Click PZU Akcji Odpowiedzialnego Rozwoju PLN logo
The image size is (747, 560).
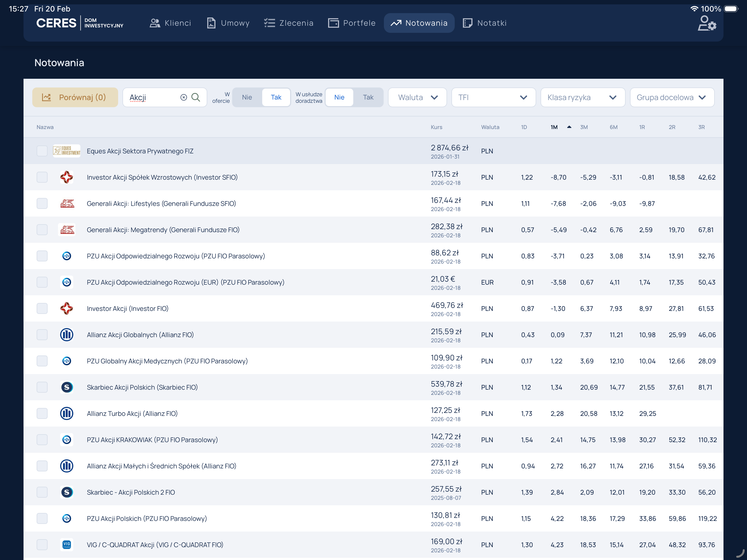(x=66, y=256)
